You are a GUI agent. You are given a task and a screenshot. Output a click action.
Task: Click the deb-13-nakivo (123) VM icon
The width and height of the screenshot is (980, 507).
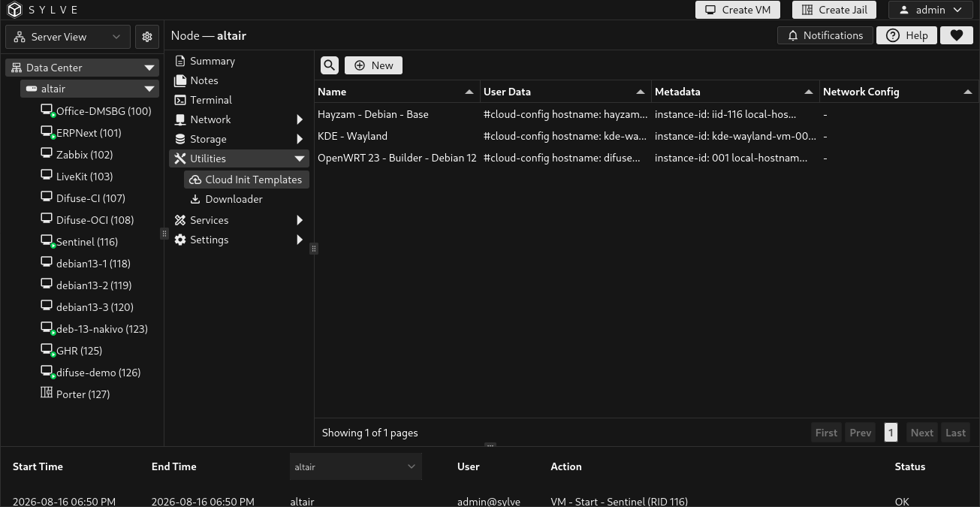click(x=47, y=328)
